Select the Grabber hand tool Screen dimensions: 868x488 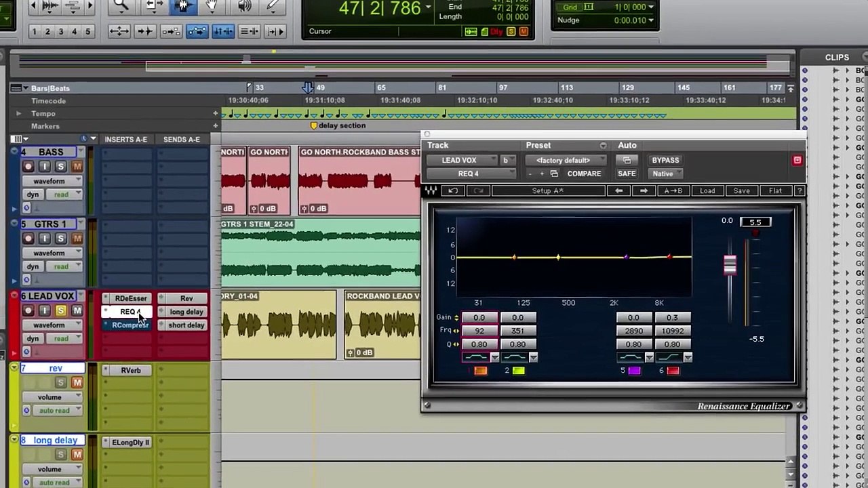[212, 5]
